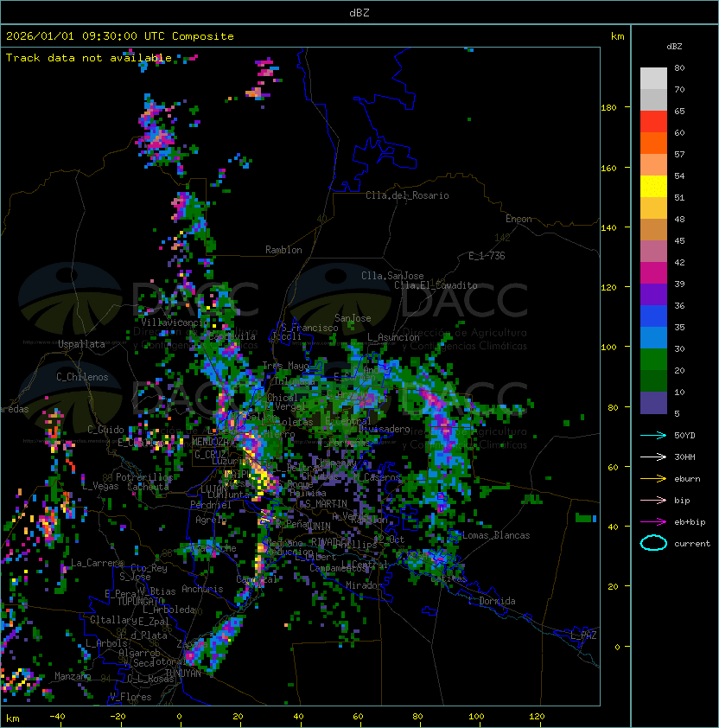Screen dimensions: 719x728
Task: Click the 'La_Carrera' place label
Action: click(97, 563)
